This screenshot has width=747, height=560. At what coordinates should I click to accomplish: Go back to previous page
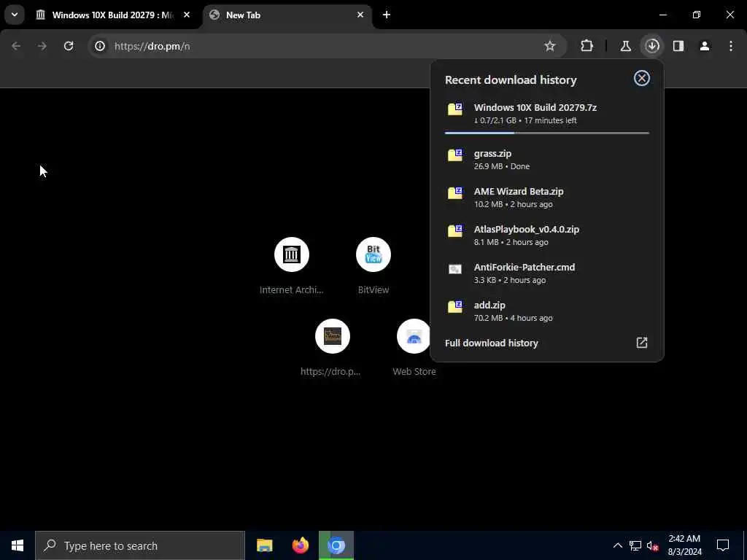coord(16,46)
